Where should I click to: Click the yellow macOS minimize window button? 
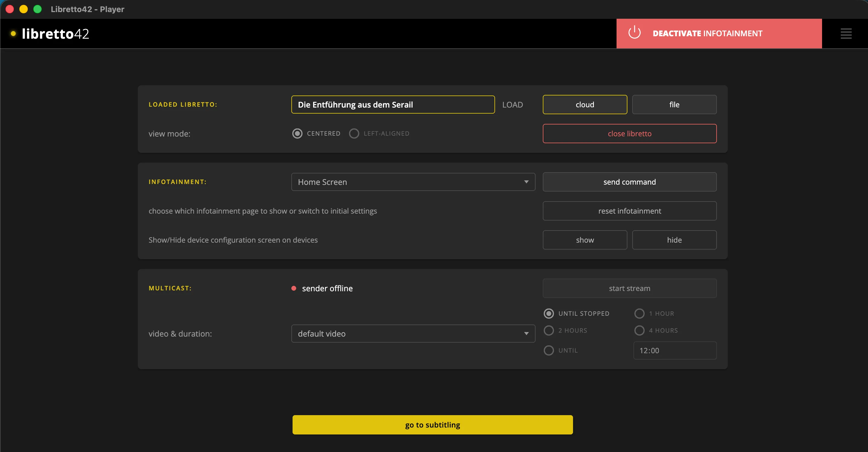tap(24, 9)
